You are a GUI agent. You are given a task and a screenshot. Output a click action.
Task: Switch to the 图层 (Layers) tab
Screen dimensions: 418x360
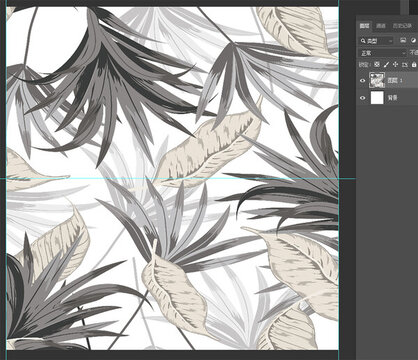[364, 26]
